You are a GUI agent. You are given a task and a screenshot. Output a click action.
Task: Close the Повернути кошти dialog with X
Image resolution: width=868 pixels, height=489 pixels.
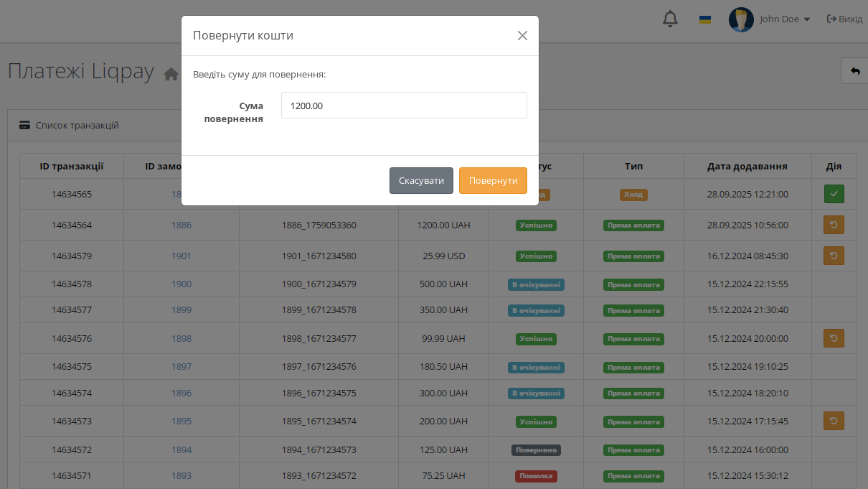(x=522, y=35)
